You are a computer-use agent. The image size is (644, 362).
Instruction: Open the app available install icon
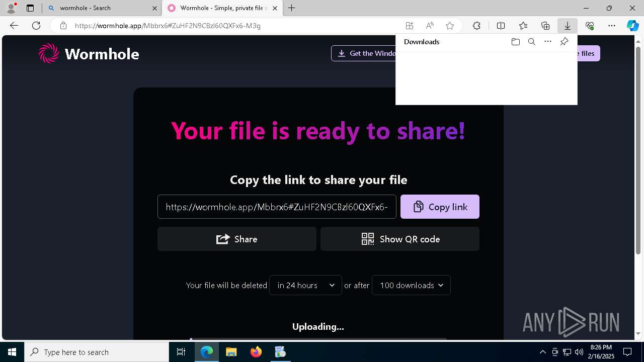click(x=410, y=26)
